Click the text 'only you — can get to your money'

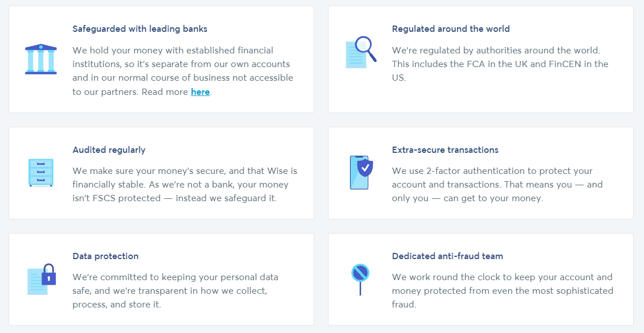[x=468, y=198]
